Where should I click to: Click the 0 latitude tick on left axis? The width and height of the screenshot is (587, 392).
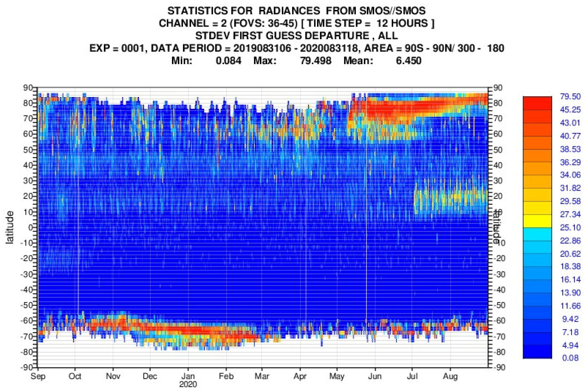tap(31, 227)
